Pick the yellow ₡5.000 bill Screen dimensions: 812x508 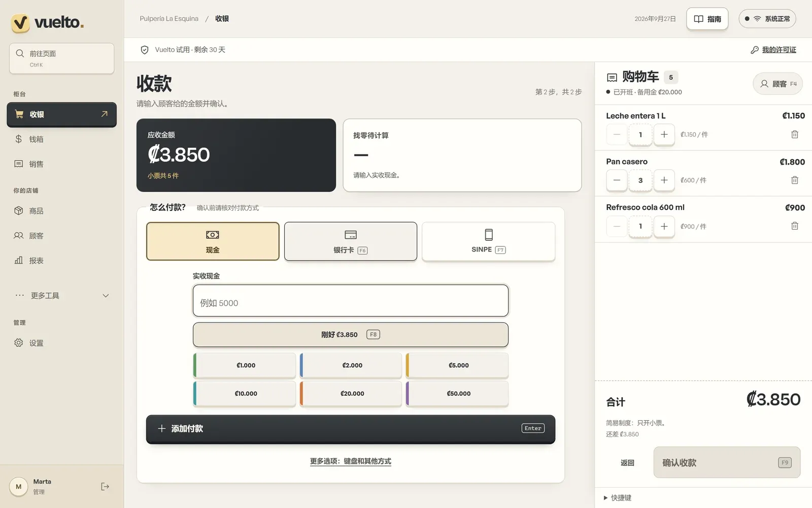(x=457, y=365)
